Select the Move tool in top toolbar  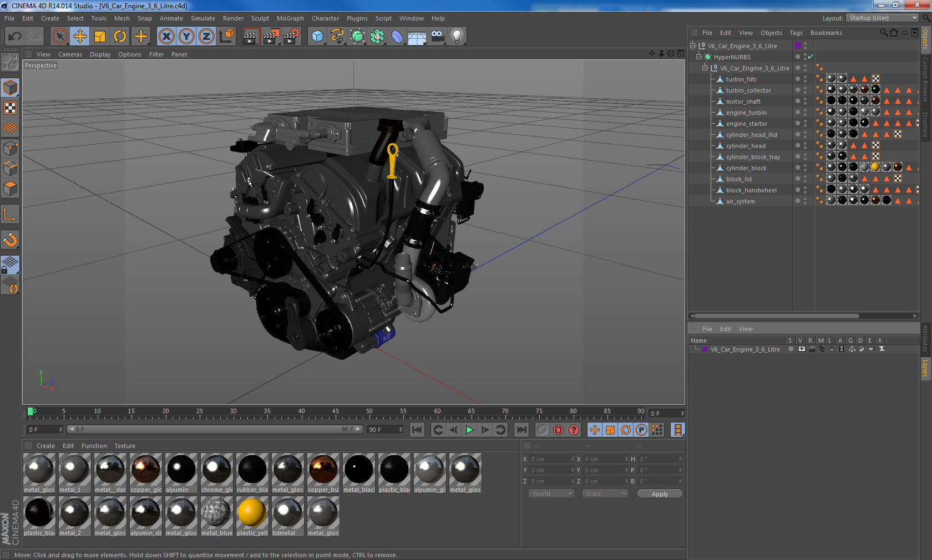click(x=80, y=37)
